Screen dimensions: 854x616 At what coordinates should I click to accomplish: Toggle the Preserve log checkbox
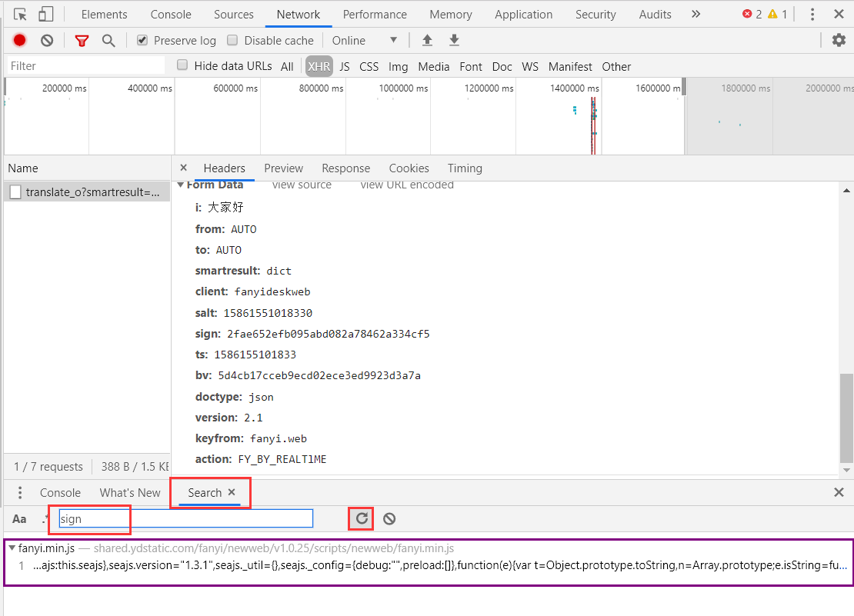click(142, 40)
